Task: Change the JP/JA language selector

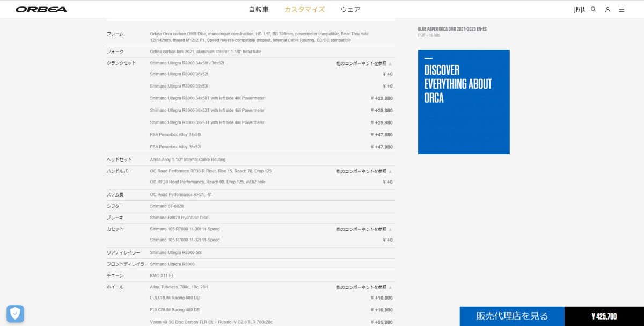Action: tap(579, 10)
